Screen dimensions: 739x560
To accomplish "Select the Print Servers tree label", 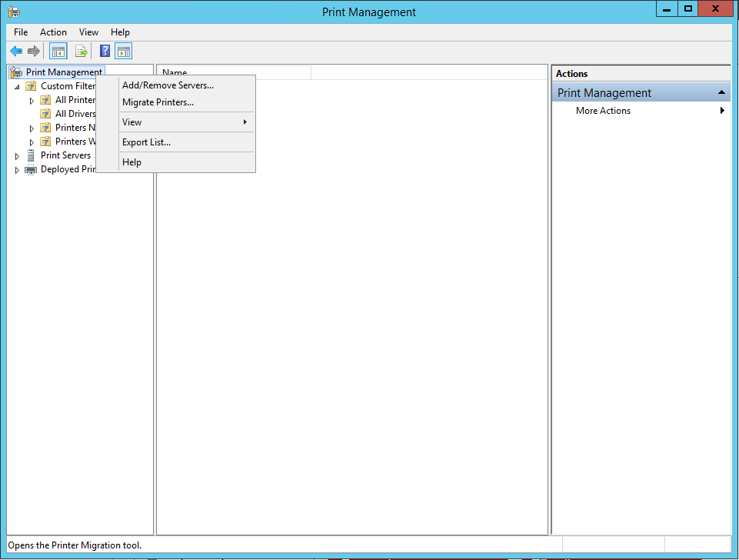I will click(65, 155).
